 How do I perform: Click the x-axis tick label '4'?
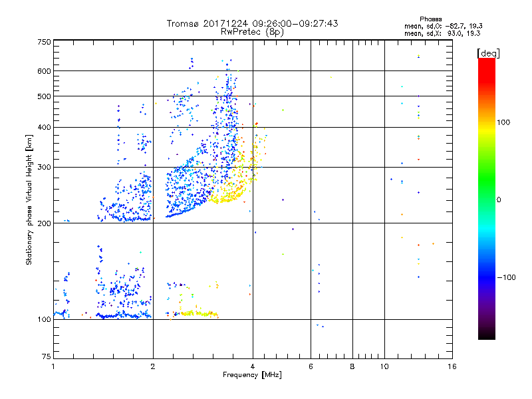tap(253, 366)
